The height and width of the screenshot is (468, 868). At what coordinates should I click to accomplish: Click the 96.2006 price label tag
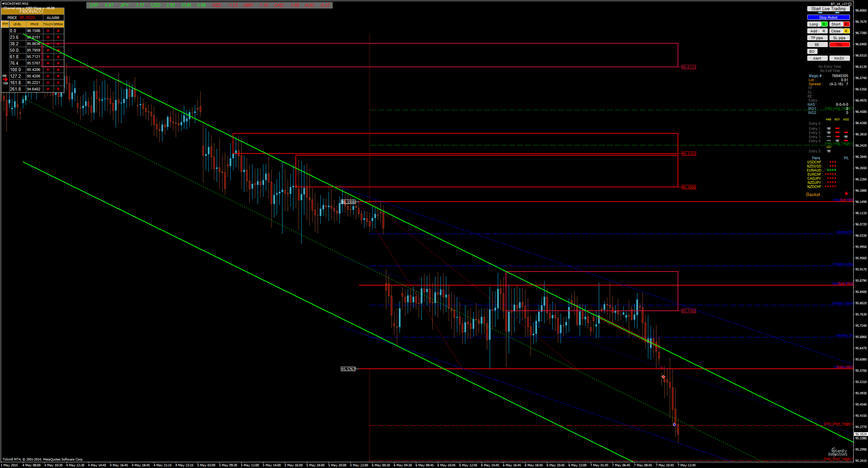[x=689, y=187]
